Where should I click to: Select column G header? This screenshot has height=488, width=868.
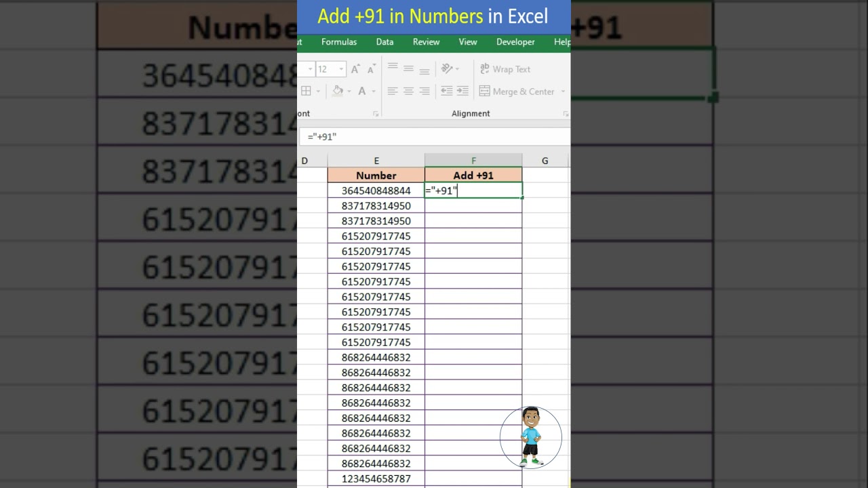[x=545, y=161]
